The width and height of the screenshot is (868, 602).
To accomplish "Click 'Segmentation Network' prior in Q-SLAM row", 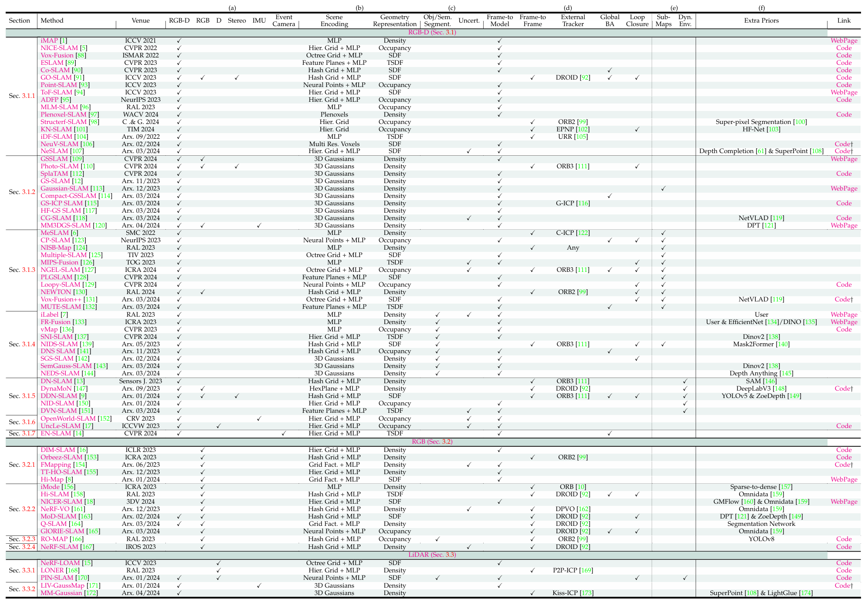I will coord(761,524).
